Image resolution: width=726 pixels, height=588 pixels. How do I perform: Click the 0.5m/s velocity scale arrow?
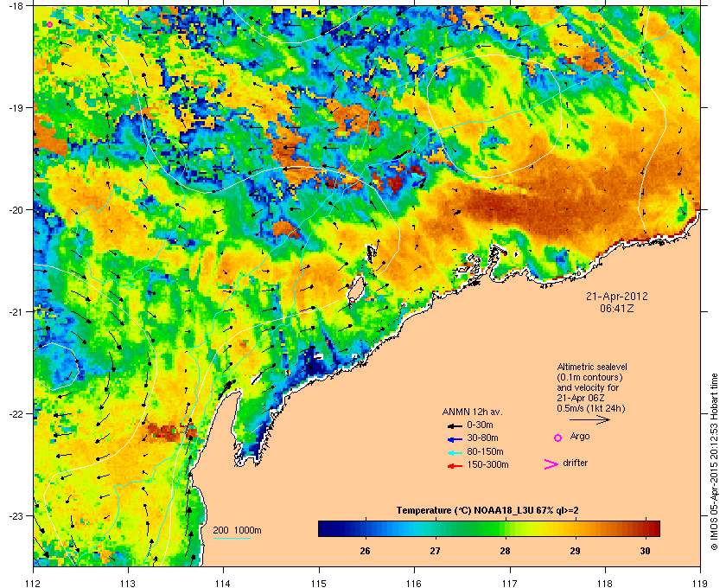(x=589, y=420)
